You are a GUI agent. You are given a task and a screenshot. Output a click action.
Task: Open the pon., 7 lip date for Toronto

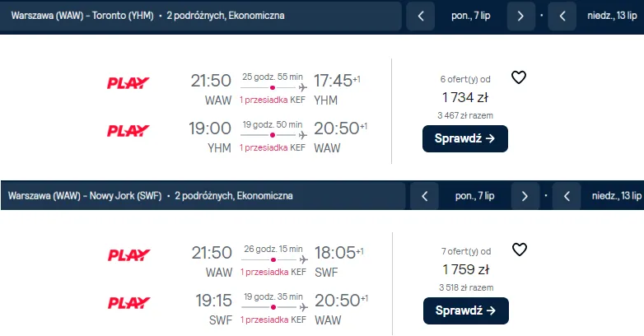(x=471, y=16)
